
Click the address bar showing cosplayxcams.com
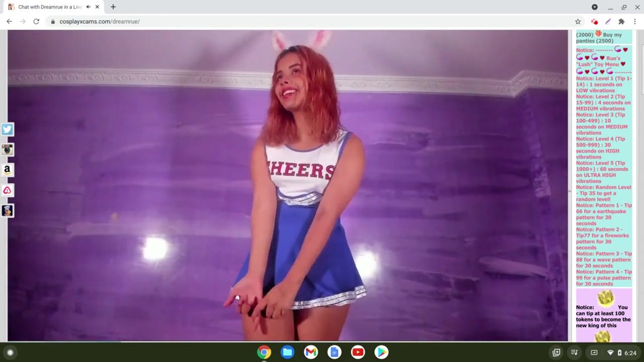(x=302, y=22)
